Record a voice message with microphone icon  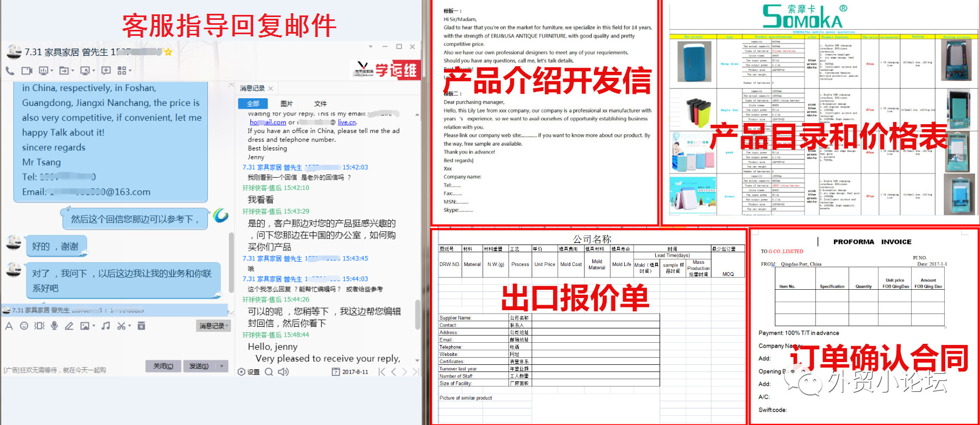point(54,326)
